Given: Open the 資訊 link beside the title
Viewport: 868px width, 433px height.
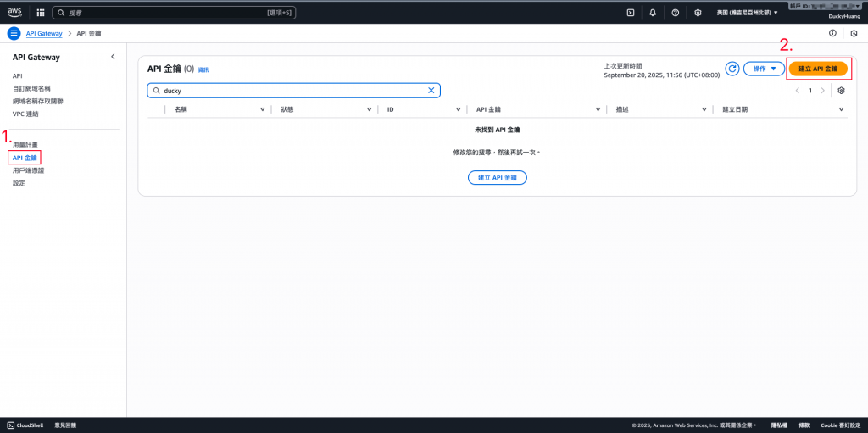Looking at the screenshot, I should pyautogui.click(x=203, y=69).
